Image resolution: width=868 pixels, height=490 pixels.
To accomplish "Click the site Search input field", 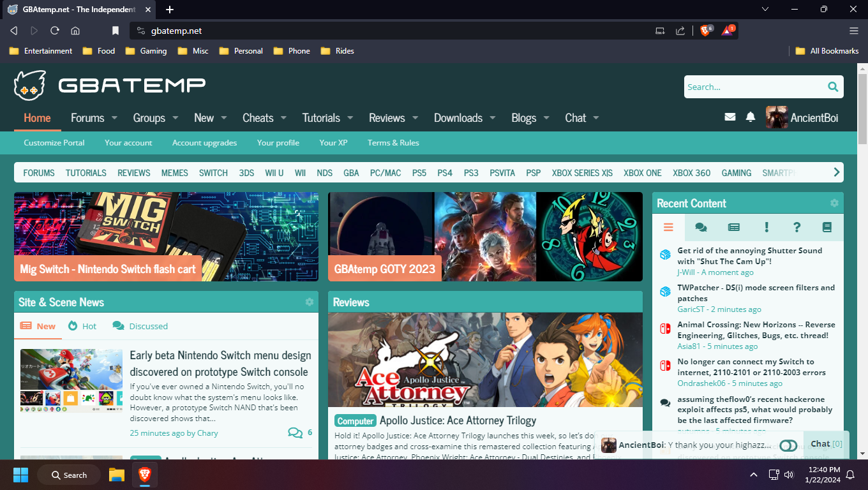I will coord(754,87).
